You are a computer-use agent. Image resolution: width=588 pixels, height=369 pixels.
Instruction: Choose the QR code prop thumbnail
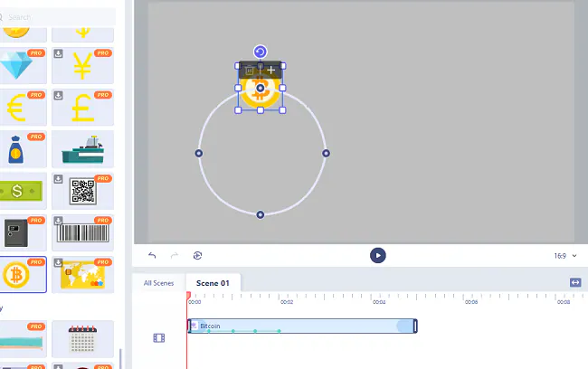click(83, 191)
